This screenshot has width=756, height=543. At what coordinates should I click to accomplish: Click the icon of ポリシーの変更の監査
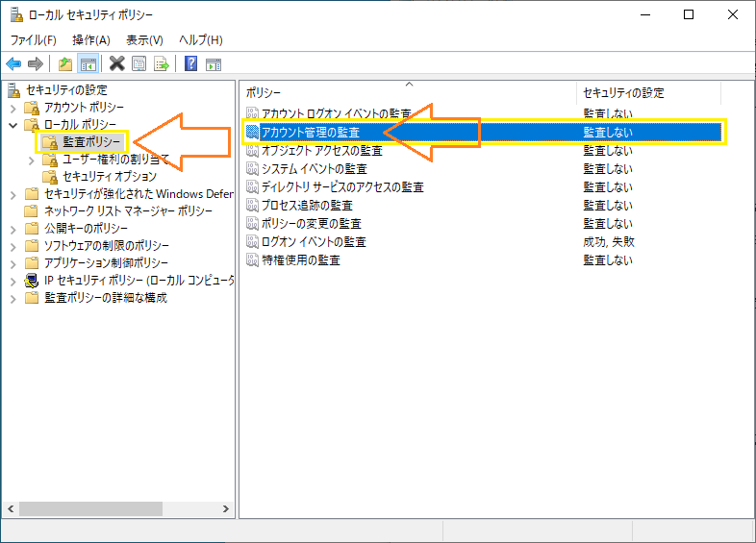pyautogui.click(x=252, y=224)
